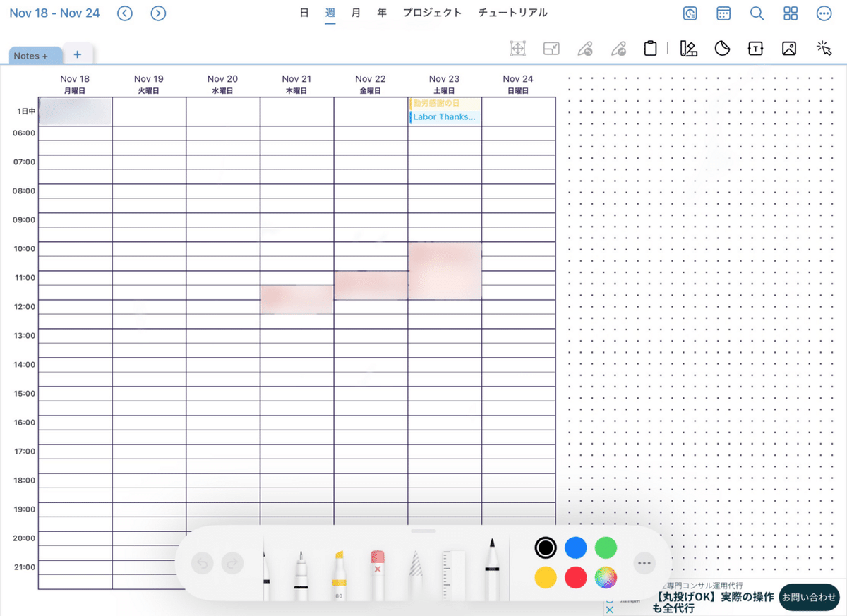Select the magic pointer cursor tool
The image size is (847, 616).
click(x=824, y=48)
